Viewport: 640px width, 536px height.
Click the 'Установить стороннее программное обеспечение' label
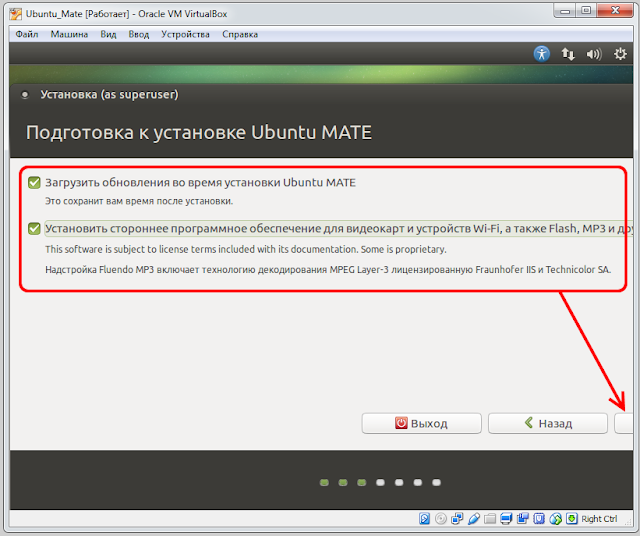(x=339, y=229)
